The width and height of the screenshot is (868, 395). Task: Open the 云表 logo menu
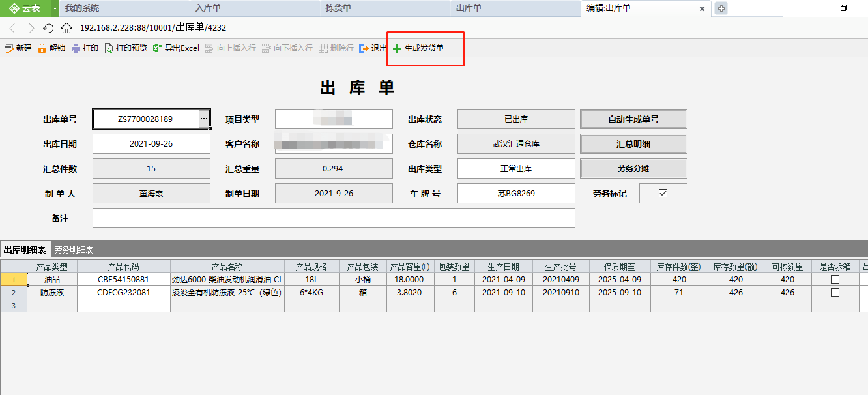pos(25,8)
